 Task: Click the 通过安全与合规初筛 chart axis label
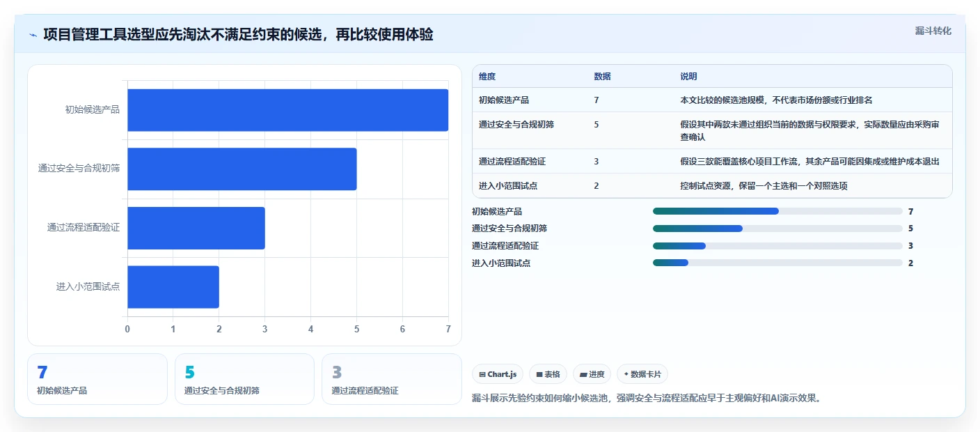pos(79,169)
